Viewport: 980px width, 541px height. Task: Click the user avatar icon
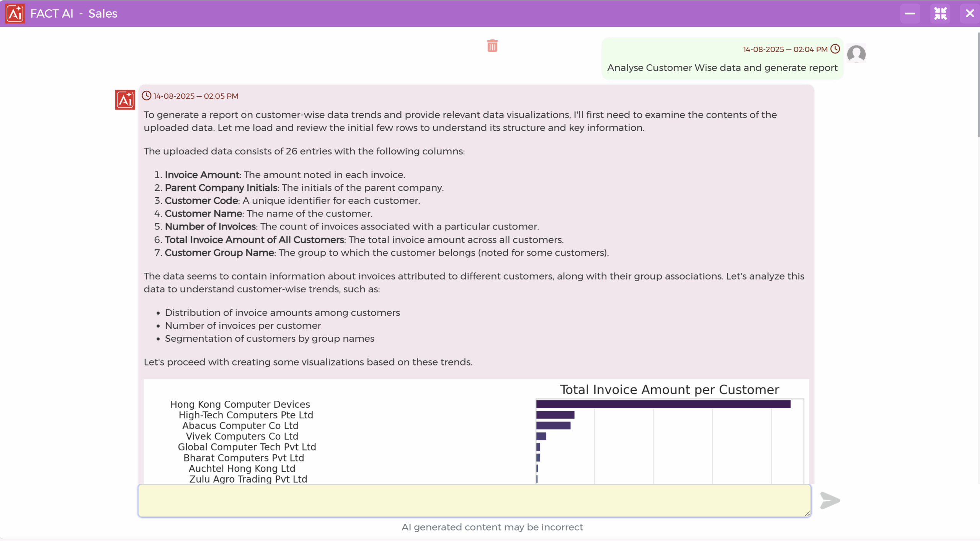pos(856,54)
